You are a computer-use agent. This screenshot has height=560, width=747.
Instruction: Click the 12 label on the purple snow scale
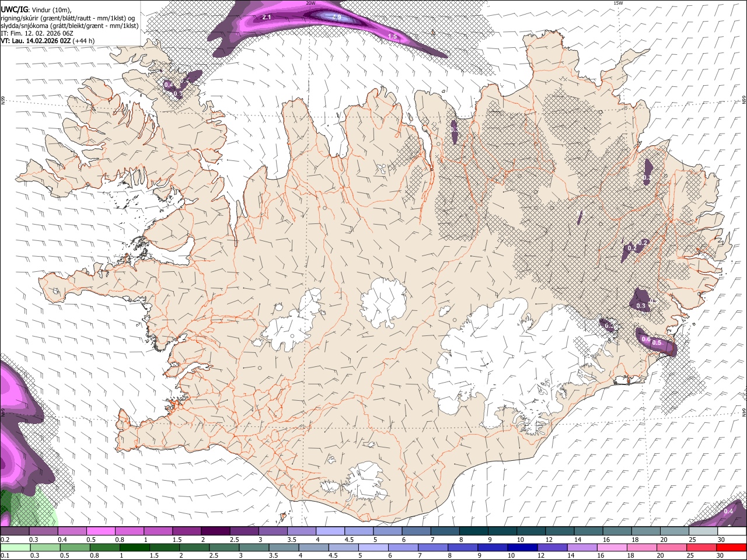coord(549,540)
